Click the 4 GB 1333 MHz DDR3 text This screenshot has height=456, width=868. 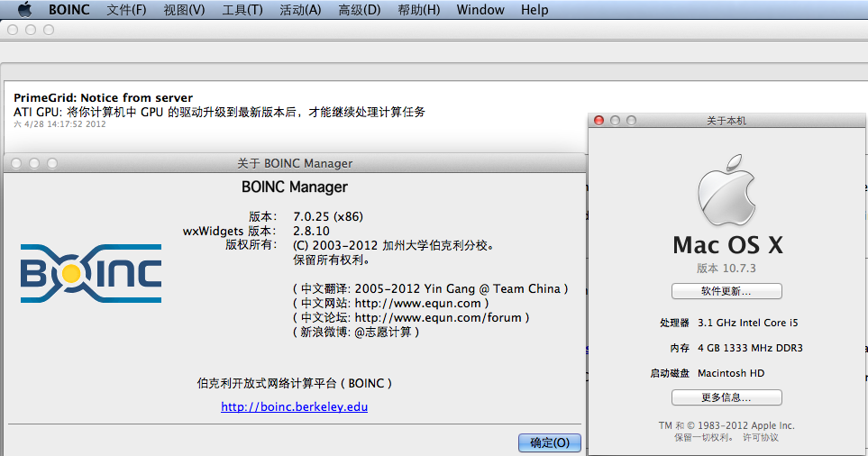coord(750,348)
